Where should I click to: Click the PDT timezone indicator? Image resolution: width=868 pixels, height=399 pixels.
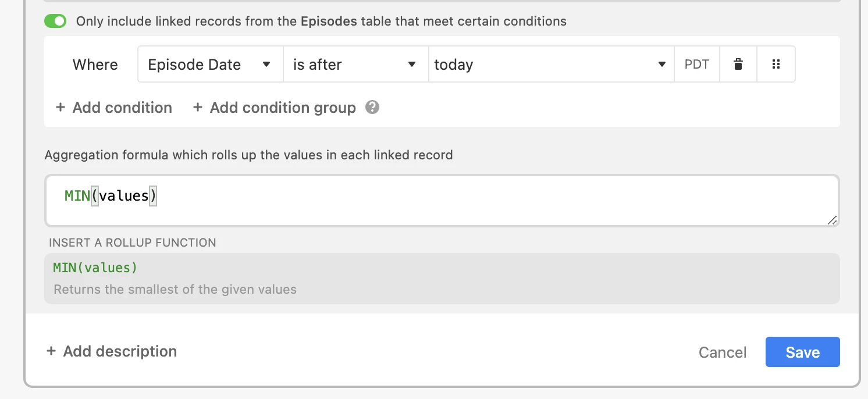[x=697, y=65]
